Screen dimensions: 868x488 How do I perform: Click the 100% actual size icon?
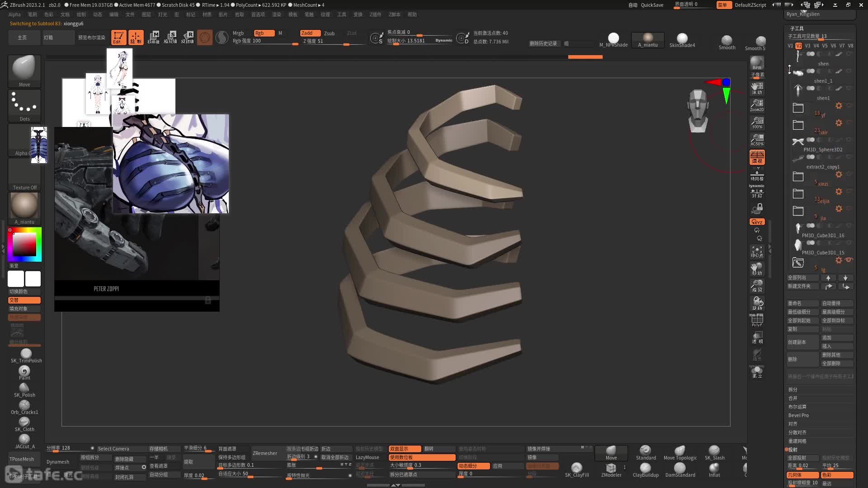(757, 122)
